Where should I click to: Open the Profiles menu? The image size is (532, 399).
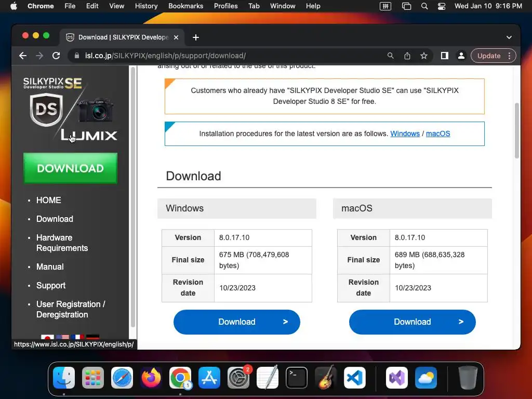pyautogui.click(x=225, y=6)
